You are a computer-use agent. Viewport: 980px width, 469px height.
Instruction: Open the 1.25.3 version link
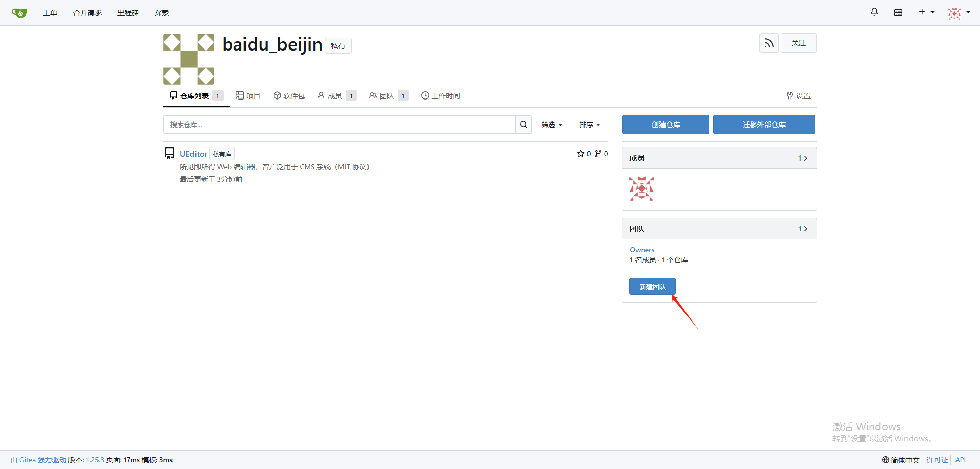click(x=95, y=460)
